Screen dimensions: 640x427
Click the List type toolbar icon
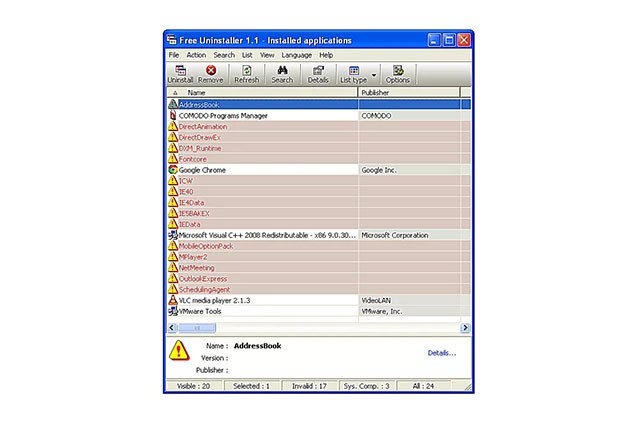coord(353,71)
